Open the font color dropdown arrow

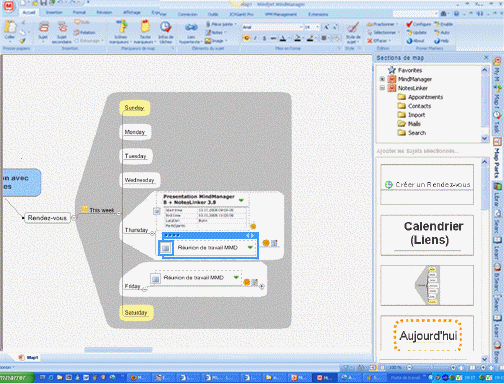[x=289, y=38]
